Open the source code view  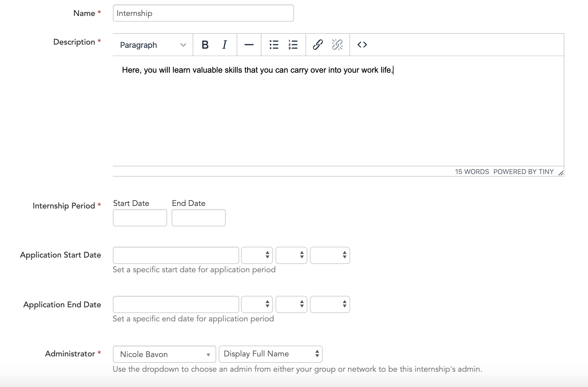click(x=362, y=45)
